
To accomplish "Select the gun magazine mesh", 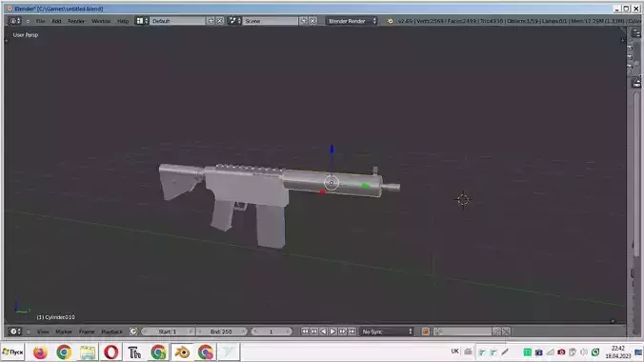I will [272, 226].
